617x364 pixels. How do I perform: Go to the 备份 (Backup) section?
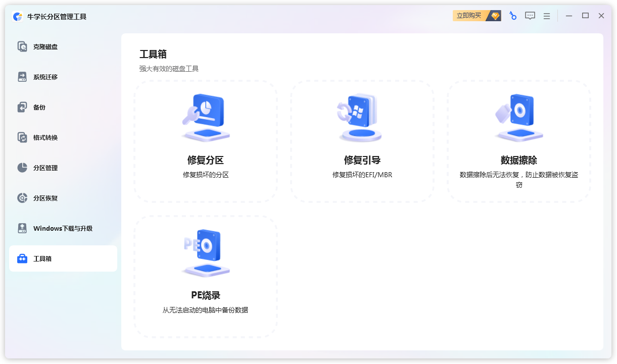coord(39,108)
